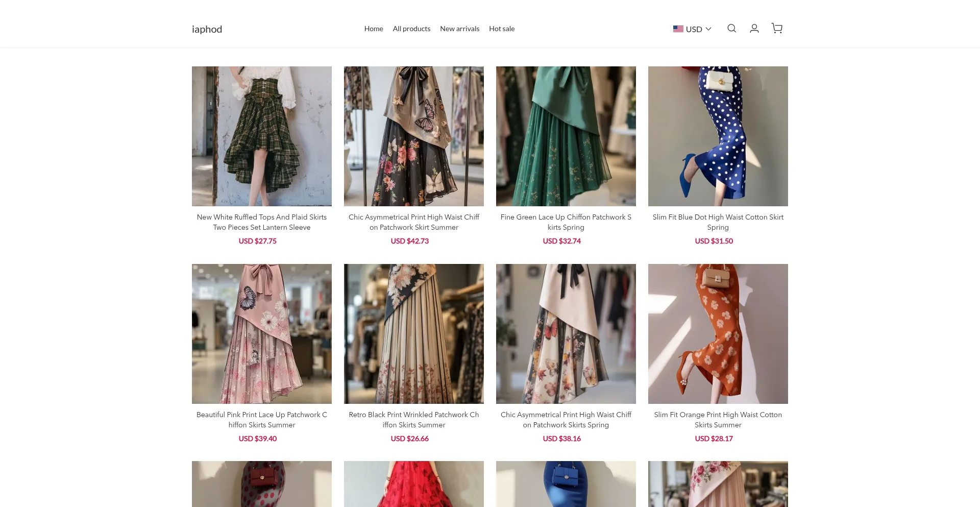View the pink print lace up skirt image
Viewport: 980px width, 507px height.
point(261,333)
